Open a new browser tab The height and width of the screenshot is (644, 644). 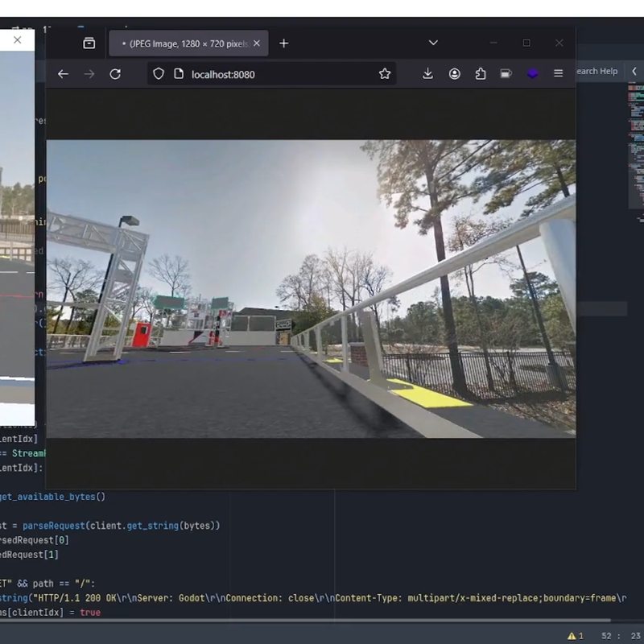283,43
